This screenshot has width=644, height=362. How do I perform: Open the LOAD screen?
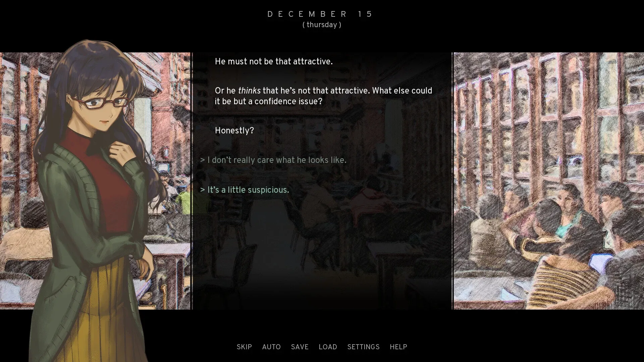point(328,347)
